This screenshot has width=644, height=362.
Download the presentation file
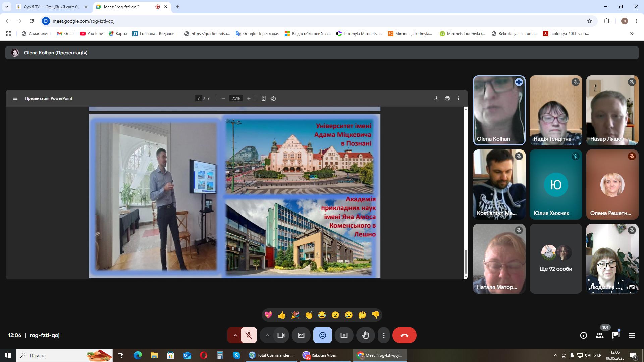436,98
